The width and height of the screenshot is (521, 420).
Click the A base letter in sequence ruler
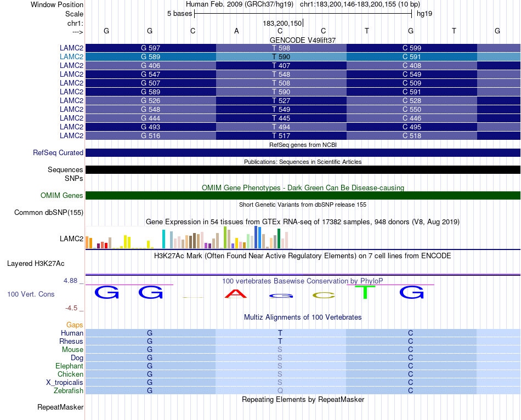(x=236, y=31)
